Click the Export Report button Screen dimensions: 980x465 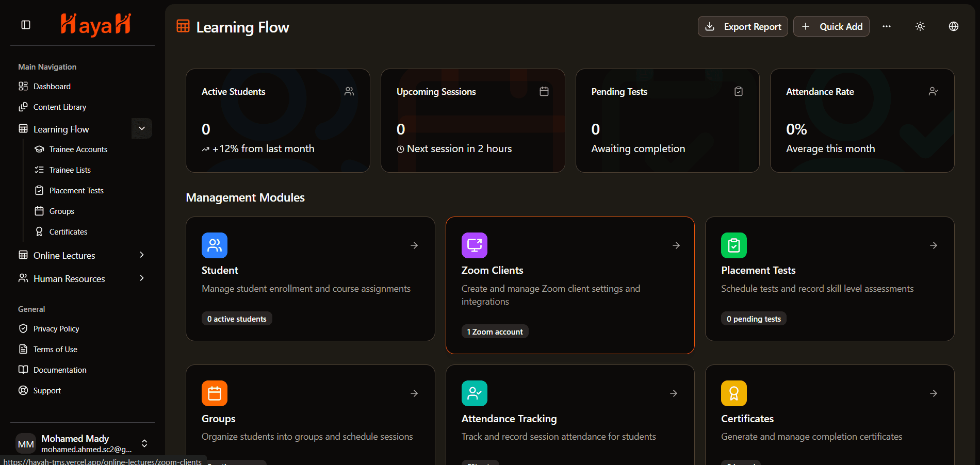click(743, 26)
